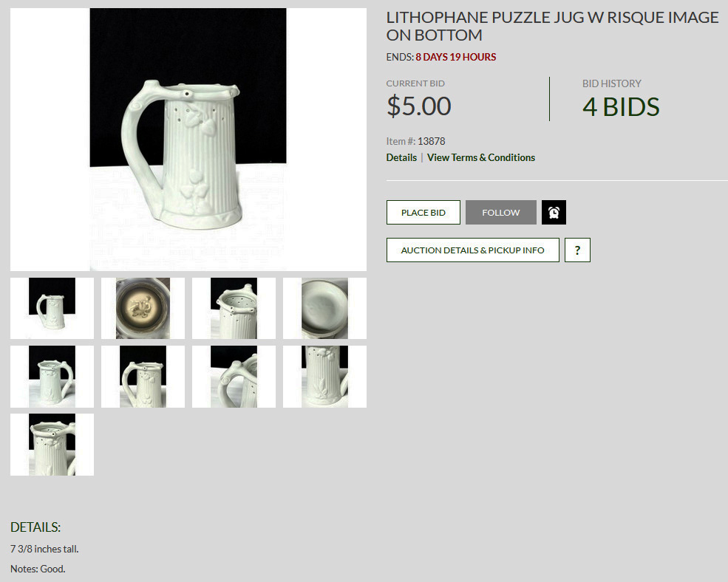This screenshot has width=728, height=582.
Task: Select second-row thumbnail with handle on left
Action: [x=143, y=377]
